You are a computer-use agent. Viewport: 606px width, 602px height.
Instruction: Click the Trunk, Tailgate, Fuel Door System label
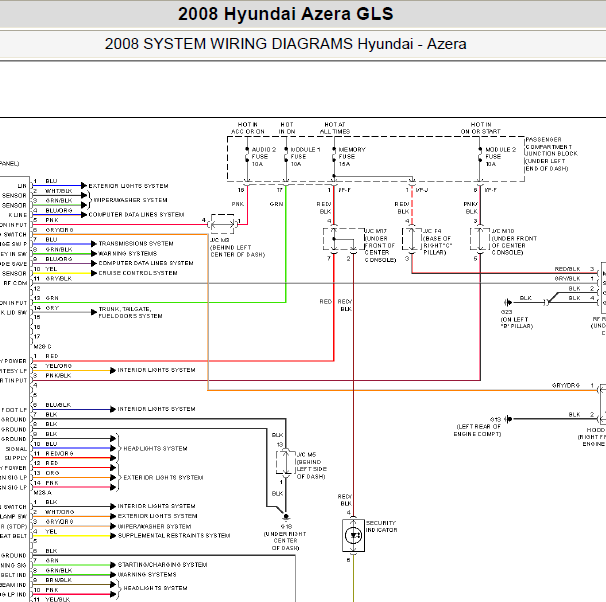(x=130, y=312)
